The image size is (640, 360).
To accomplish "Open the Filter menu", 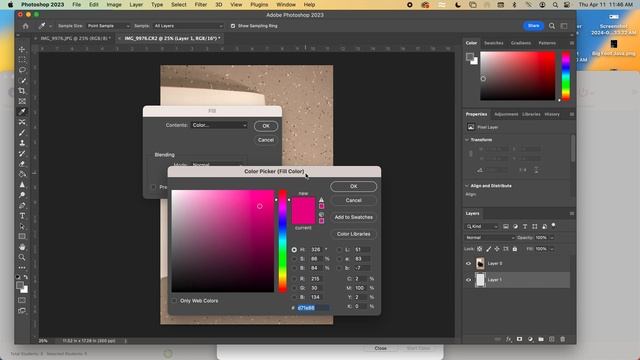I will [200, 4].
